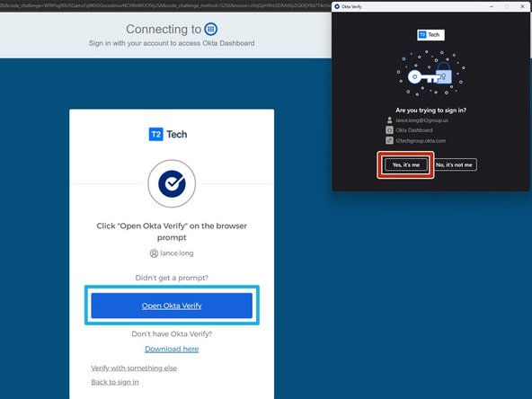The image size is (532, 399).
Task: Click the Okta Dashboard label in Okta Verify
Action: click(x=414, y=130)
